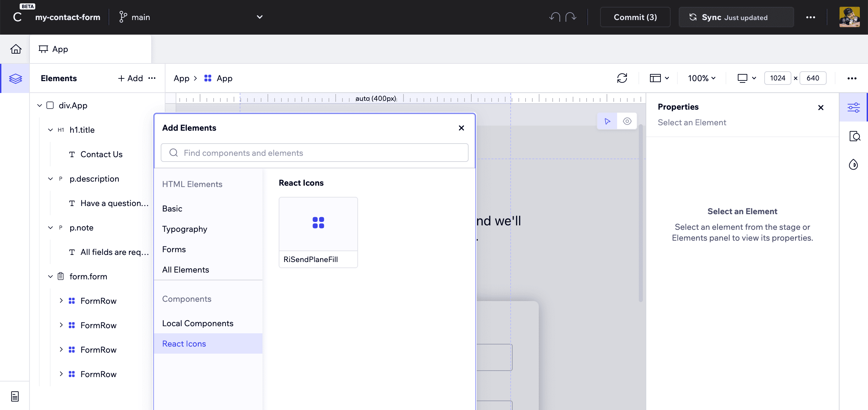Collapse the h1.title node
This screenshot has height=410, width=868.
pyautogui.click(x=51, y=130)
